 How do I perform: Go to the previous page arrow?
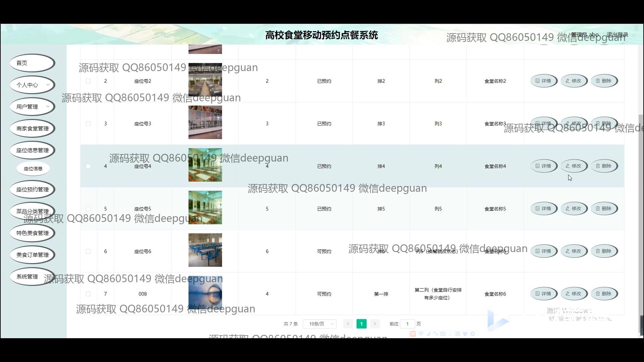click(348, 324)
